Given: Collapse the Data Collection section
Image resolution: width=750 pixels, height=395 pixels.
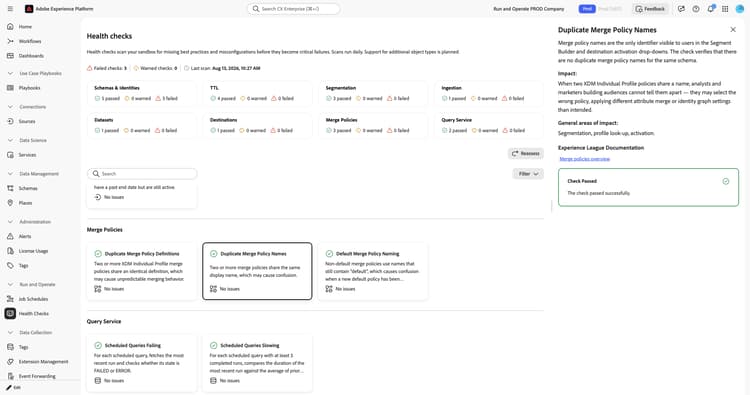Looking at the screenshot, I should click(x=10, y=332).
